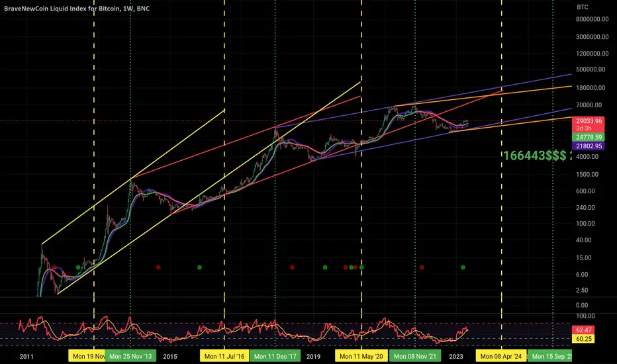Click the 3d 3h countdown label

[x=584, y=128]
